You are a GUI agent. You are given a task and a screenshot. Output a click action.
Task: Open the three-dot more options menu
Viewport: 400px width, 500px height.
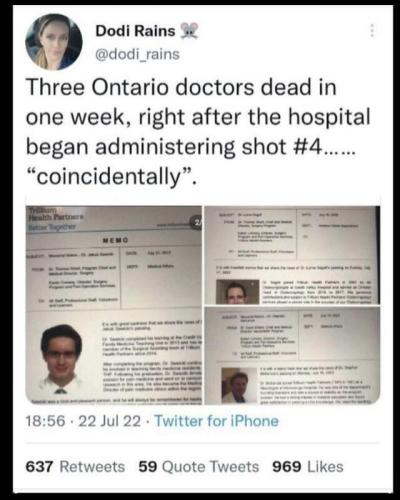pyautogui.click(x=372, y=31)
